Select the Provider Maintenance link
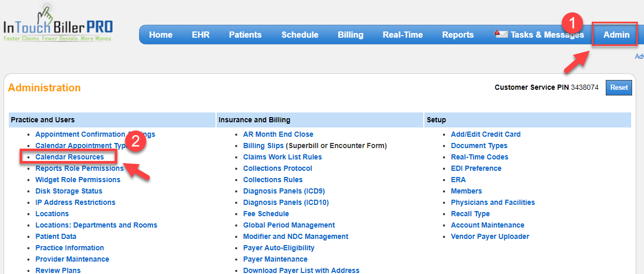Viewport: 644px width, 274px height. click(x=72, y=259)
